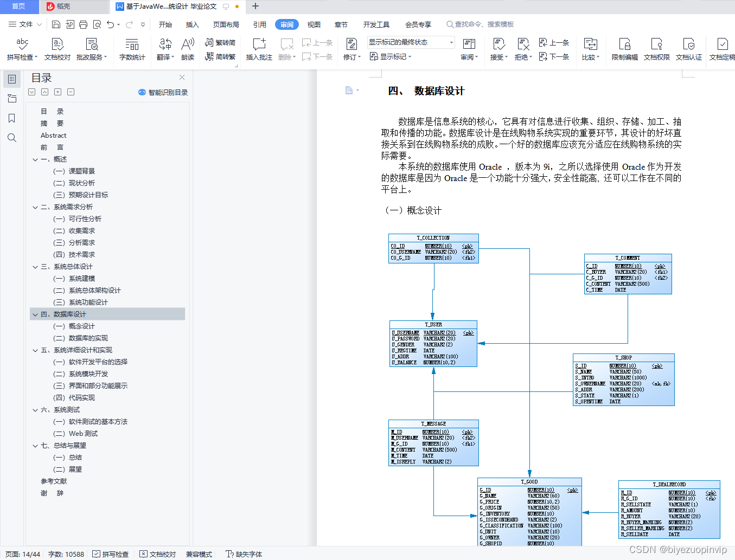Jump to Abstract in outline

coord(54,136)
